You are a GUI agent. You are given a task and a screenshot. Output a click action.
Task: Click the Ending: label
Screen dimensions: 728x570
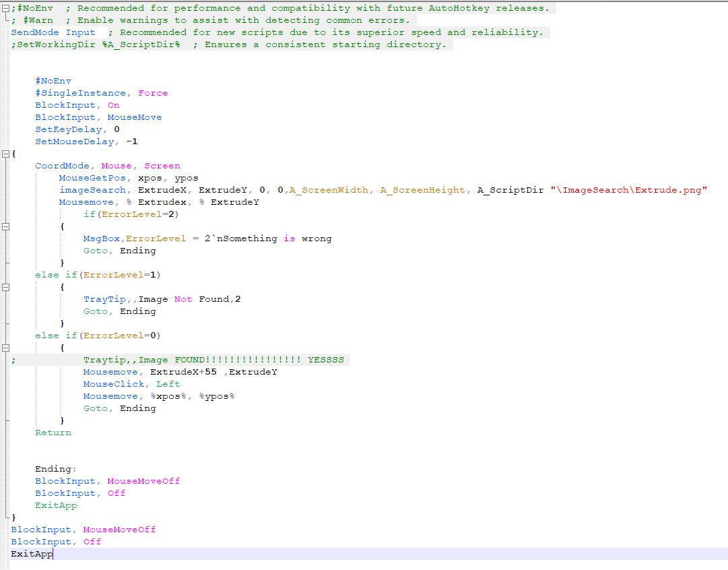(56, 469)
